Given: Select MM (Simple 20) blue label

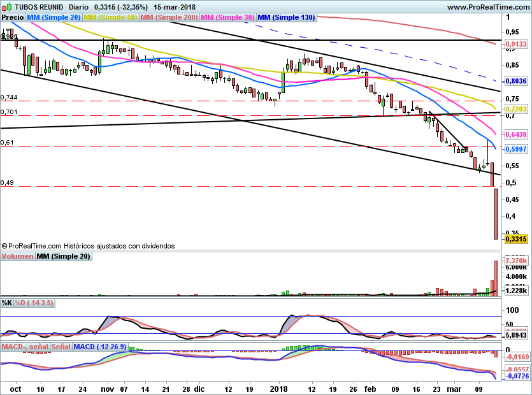Looking at the screenshot, I should point(54,17).
